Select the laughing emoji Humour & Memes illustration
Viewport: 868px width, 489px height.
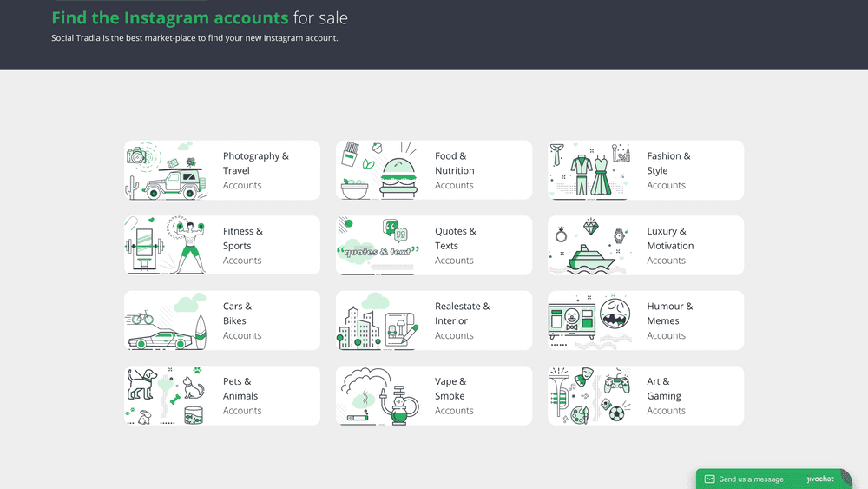tap(590, 321)
